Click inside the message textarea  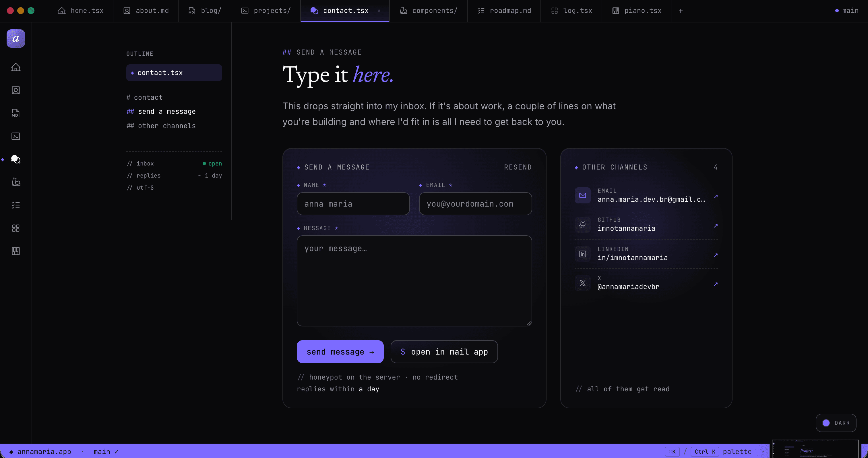414,281
